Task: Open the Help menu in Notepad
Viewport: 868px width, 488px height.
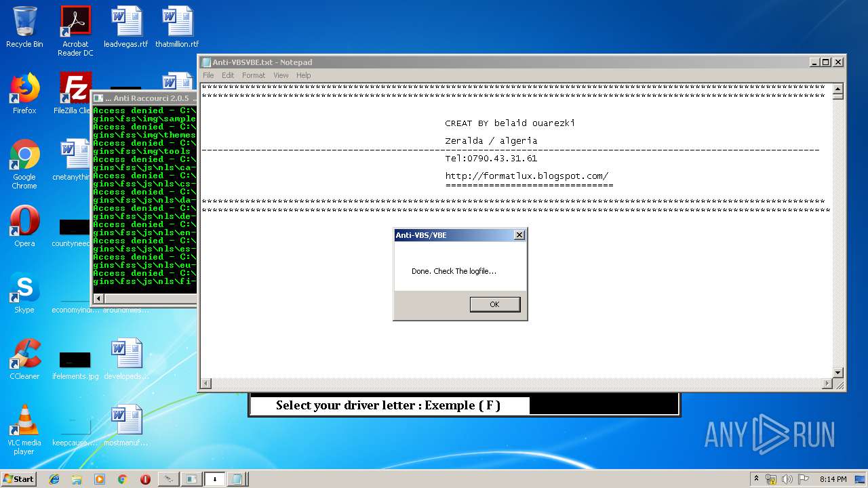Action: coord(304,75)
